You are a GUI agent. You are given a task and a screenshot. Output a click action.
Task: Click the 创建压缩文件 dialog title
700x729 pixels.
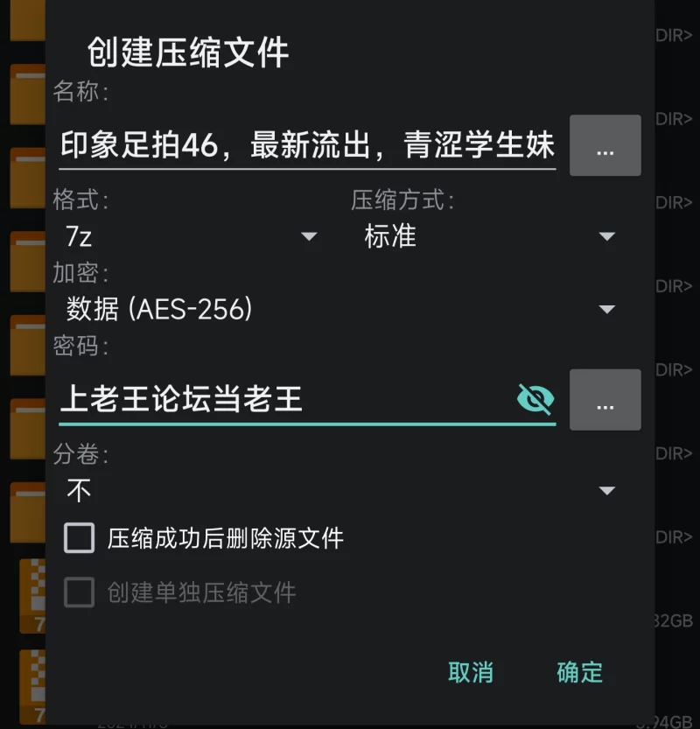(188, 53)
